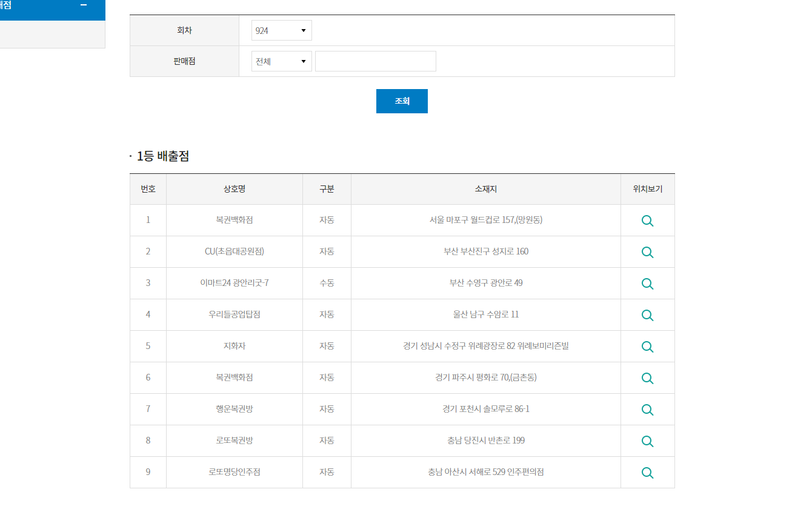Click the 회차 row label
The image size is (812, 515).
[x=184, y=30]
